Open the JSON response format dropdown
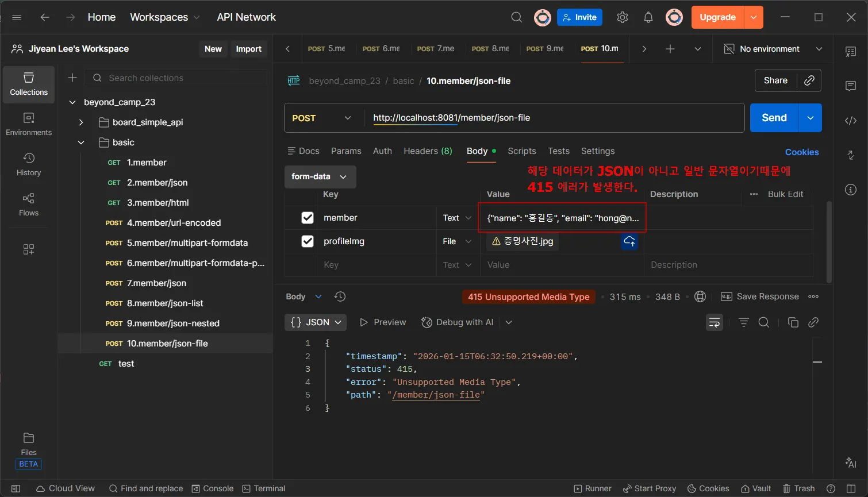Viewport: 868px width, 497px height. (x=316, y=322)
